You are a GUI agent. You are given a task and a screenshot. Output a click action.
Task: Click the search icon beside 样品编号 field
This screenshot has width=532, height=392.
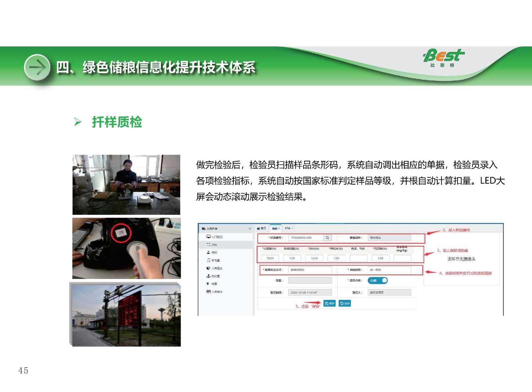tap(328, 238)
